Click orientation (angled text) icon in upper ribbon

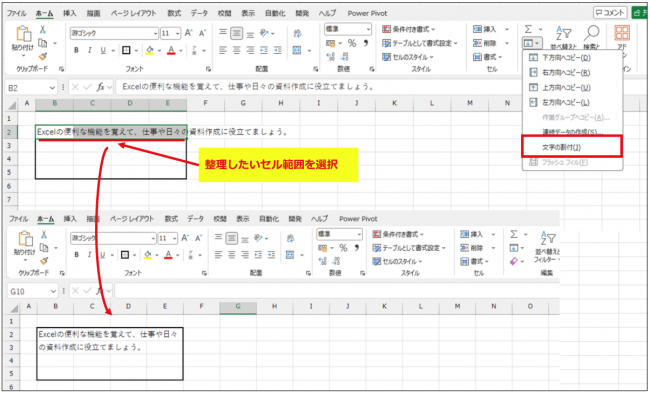[264, 33]
